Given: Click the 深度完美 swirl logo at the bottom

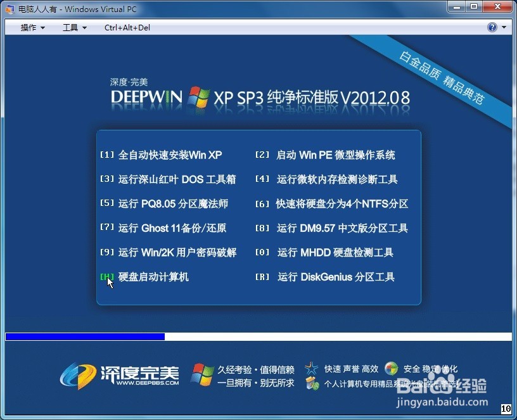Looking at the screenshot, I should click(x=77, y=376).
